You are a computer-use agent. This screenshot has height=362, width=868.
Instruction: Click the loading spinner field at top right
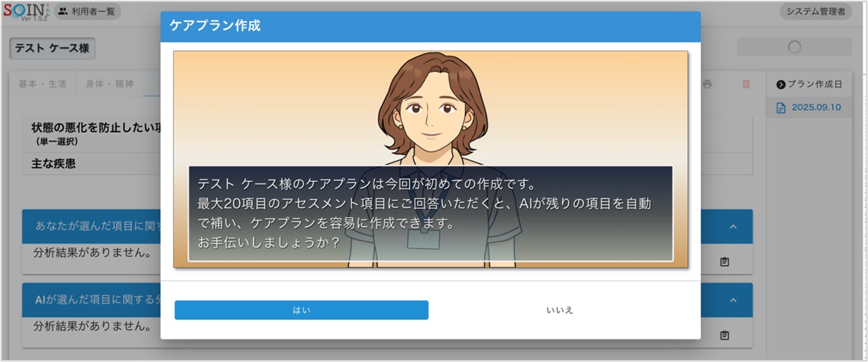coord(794,47)
